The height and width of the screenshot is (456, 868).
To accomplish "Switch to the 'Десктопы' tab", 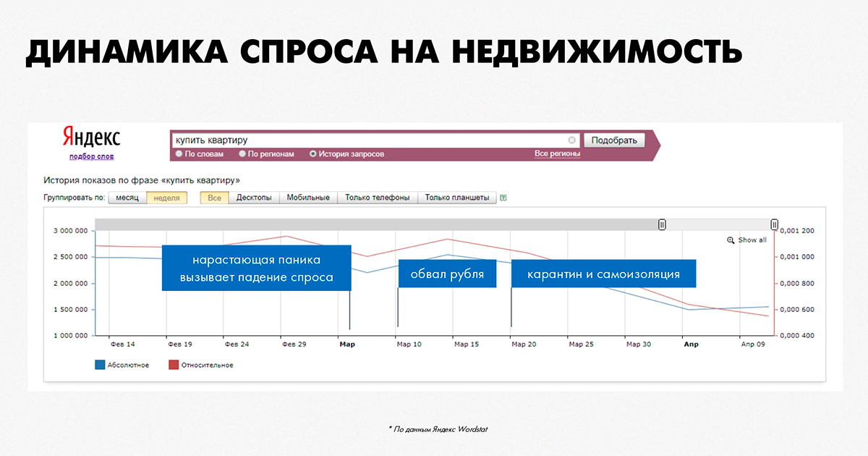I will [254, 198].
